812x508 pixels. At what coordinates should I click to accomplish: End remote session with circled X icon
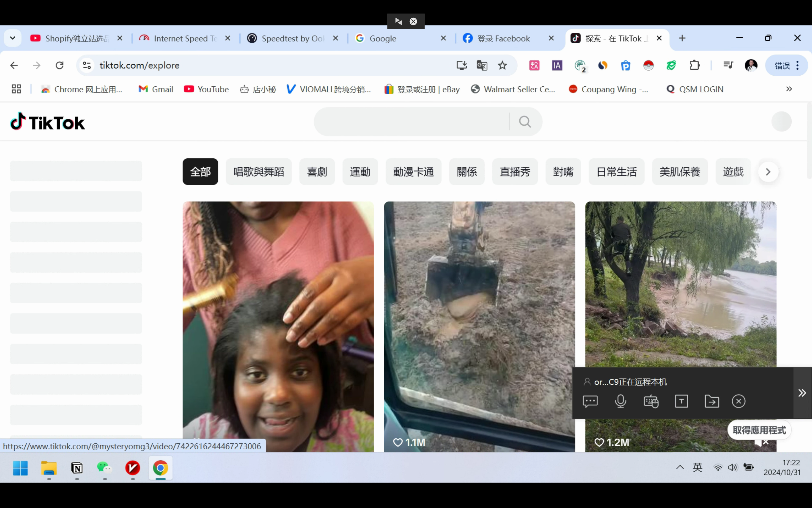738,401
